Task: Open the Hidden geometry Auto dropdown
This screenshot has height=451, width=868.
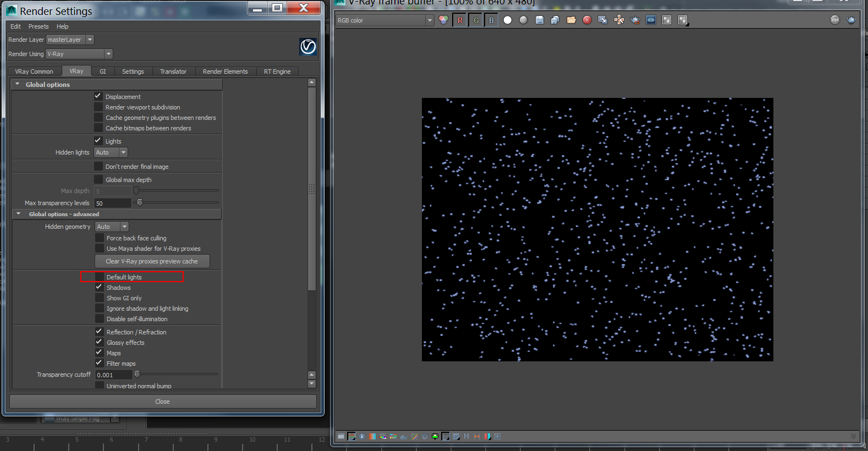Action: (x=112, y=227)
